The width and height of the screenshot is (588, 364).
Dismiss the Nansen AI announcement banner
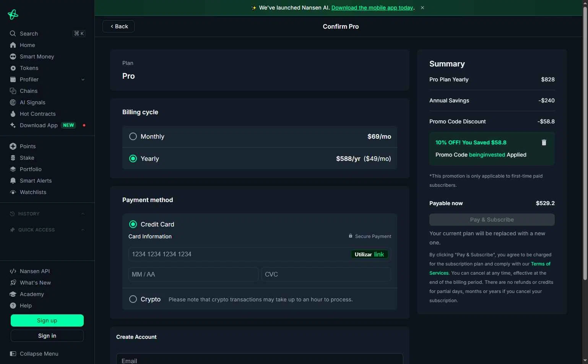coord(422,8)
